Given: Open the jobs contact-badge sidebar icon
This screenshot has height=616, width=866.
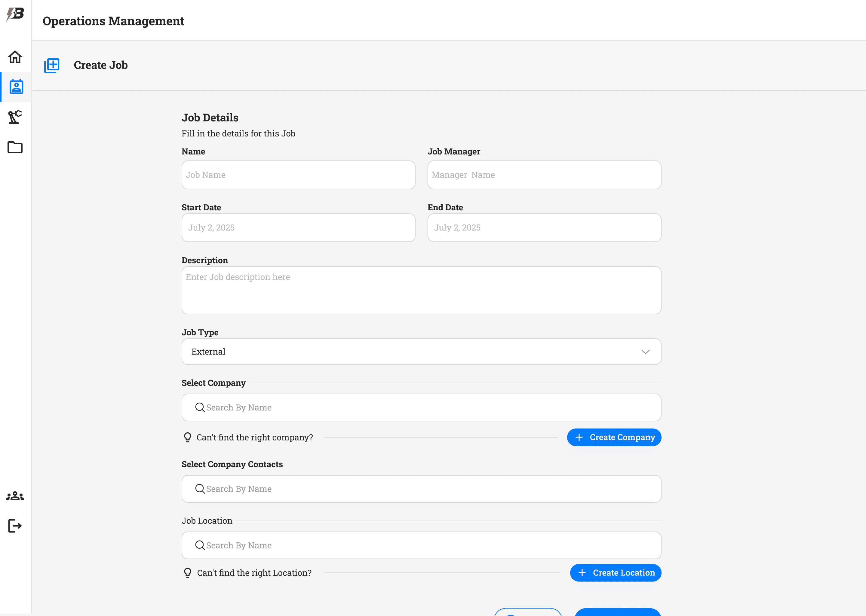Looking at the screenshot, I should 16,87.
